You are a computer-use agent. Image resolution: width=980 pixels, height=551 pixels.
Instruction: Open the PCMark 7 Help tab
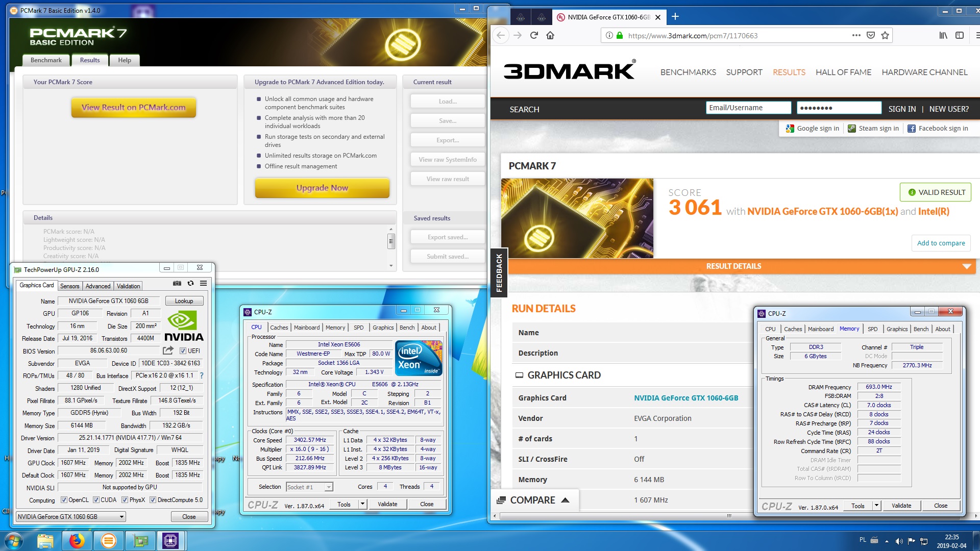coord(125,60)
